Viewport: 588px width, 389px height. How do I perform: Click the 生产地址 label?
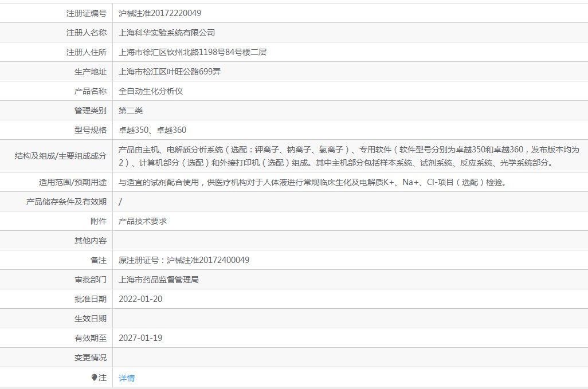tap(91, 72)
